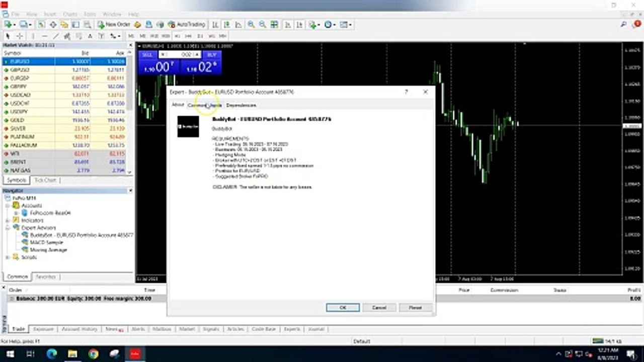Open the Insert menu
The image size is (644, 362).
[50, 14]
